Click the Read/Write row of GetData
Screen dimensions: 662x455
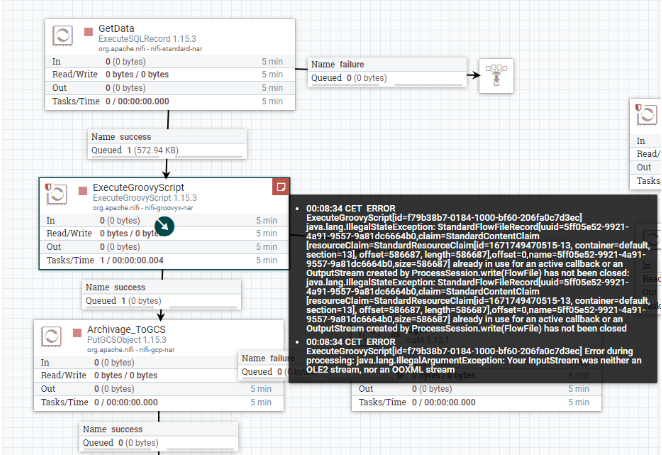[170, 74]
